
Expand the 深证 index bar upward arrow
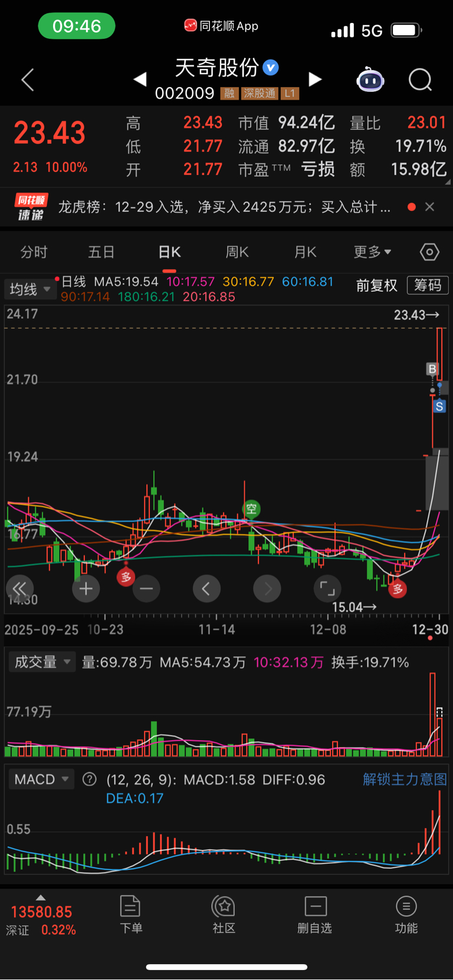pyautogui.click(x=41, y=897)
